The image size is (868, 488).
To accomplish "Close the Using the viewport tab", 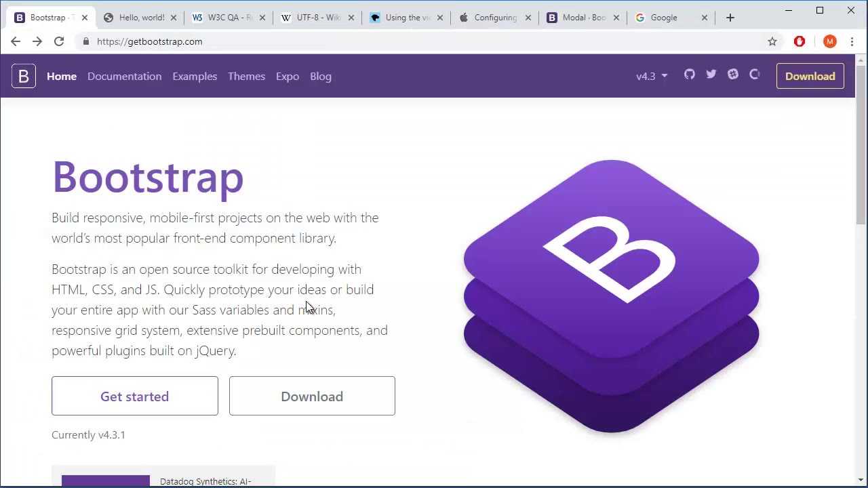I will (x=440, y=18).
